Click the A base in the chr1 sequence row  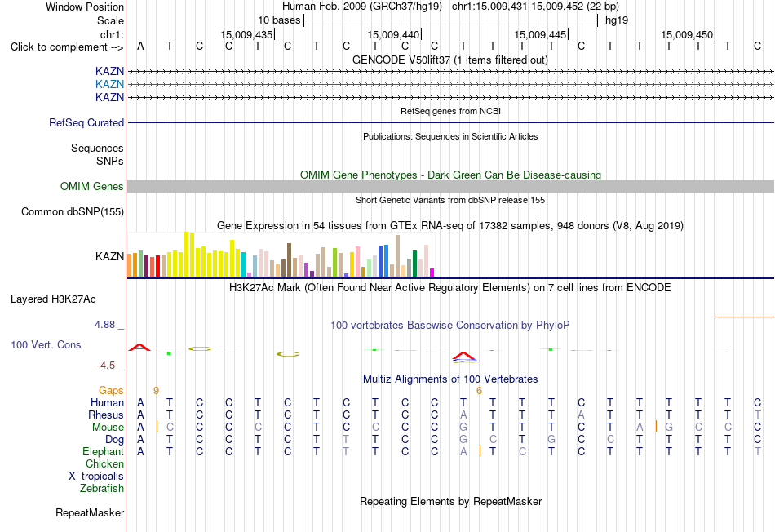(141, 46)
